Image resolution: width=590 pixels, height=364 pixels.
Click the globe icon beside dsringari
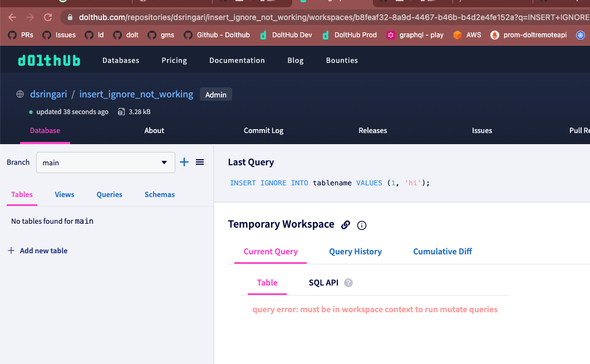point(21,94)
